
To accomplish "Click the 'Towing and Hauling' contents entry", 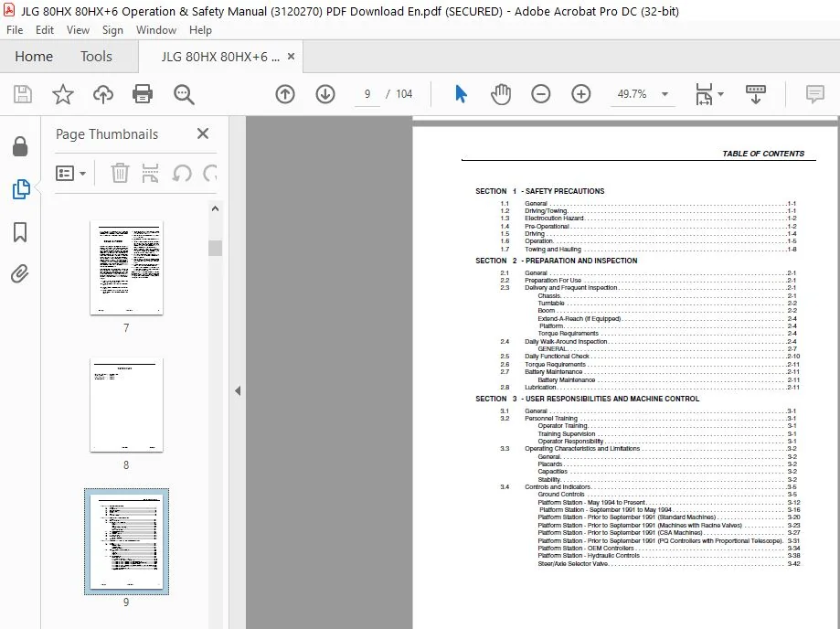I will coord(552,250).
